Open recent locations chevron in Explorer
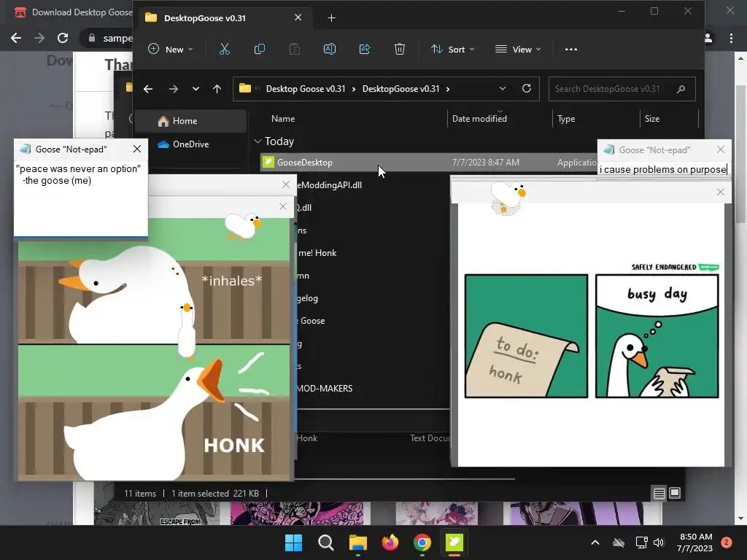The width and height of the screenshot is (747, 560). [x=196, y=88]
